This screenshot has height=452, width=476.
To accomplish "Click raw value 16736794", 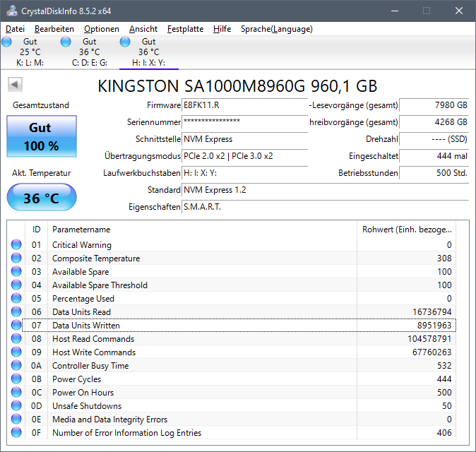I will coord(432,311).
